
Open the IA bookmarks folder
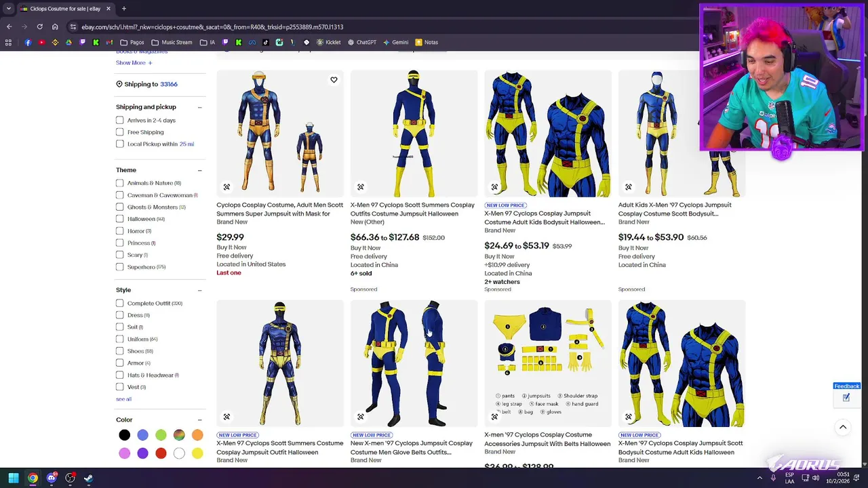[208, 42]
